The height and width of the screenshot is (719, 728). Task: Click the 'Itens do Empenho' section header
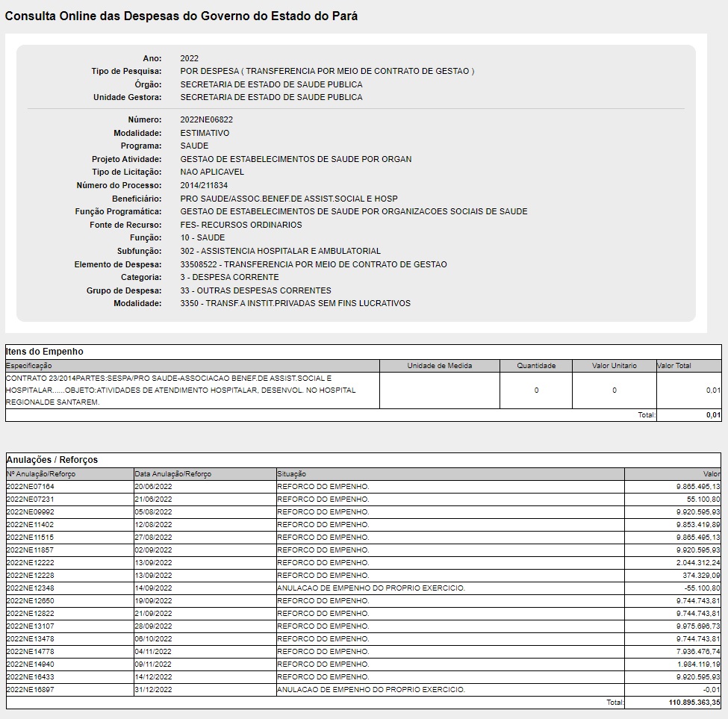click(x=45, y=352)
